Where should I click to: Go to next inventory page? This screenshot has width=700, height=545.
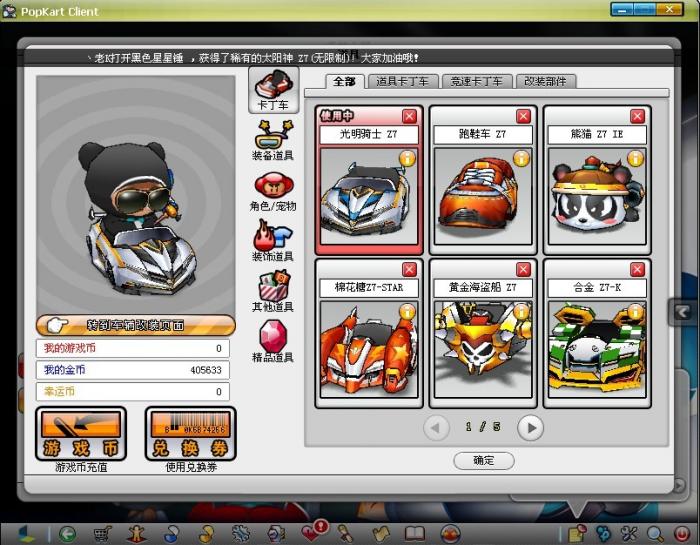coord(530,428)
